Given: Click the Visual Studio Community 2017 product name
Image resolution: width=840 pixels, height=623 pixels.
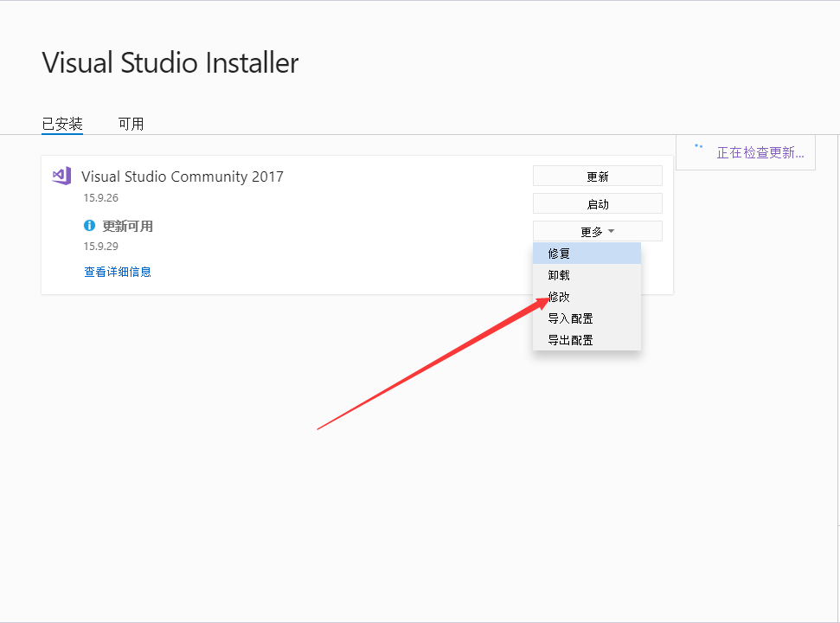Looking at the screenshot, I should pyautogui.click(x=183, y=177).
